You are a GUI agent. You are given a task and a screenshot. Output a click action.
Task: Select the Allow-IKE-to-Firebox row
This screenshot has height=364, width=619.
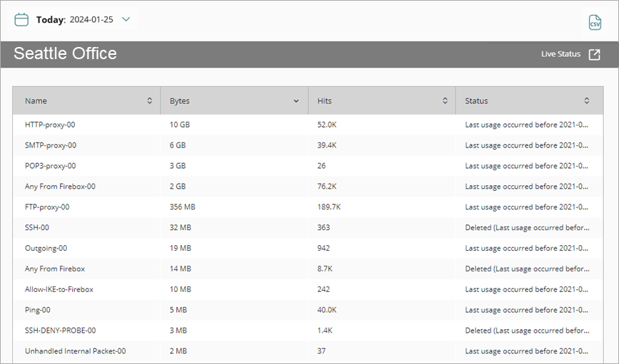(x=59, y=290)
